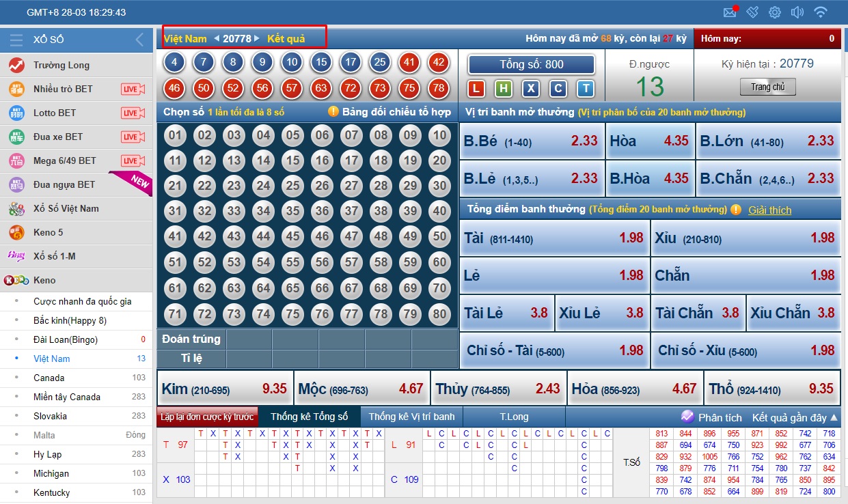Switch to Thống kê Vị trí banh tab
848x504 pixels.
(x=411, y=417)
